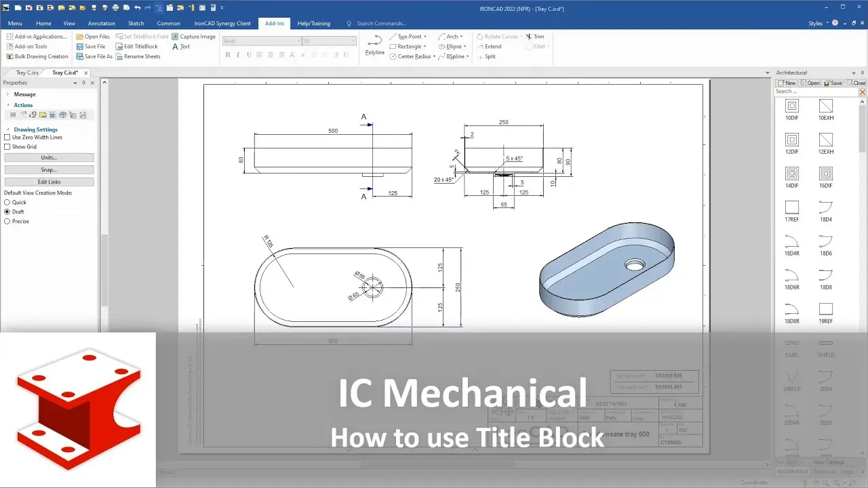The height and width of the screenshot is (488, 868).
Task: Click the Edit Links button
Action: click(x=49, y=182)
